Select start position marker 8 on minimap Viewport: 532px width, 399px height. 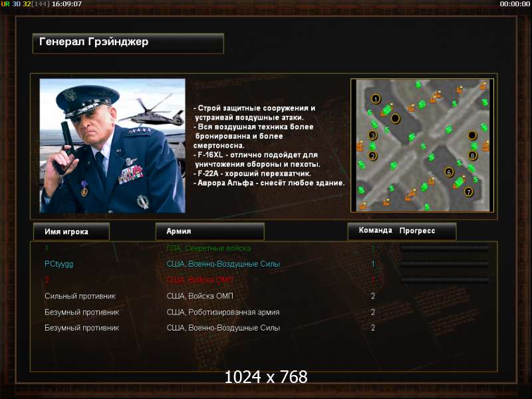[472, 156]
